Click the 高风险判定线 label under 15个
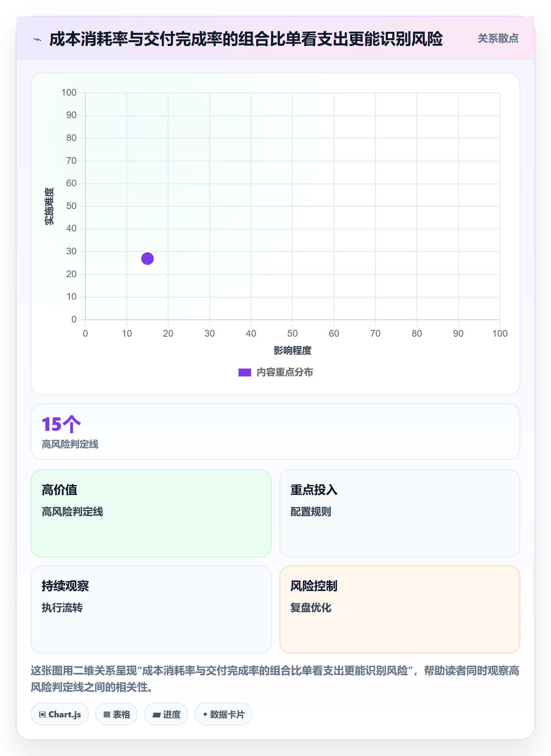This screenshot has height=756, width=551. pyautogui.click(x=70, y=445)
